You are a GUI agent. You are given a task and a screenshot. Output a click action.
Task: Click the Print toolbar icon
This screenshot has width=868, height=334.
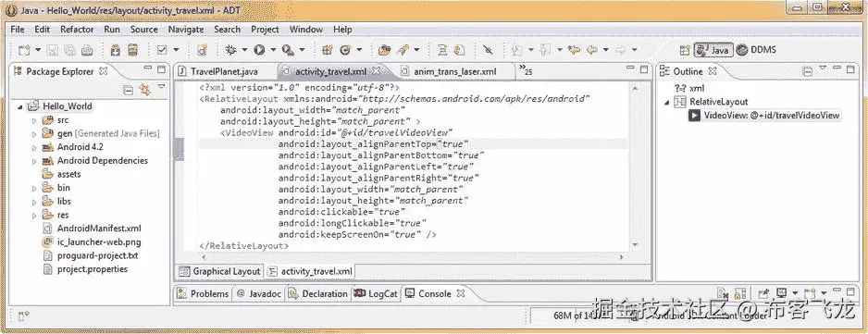click(x=87, y=50)
